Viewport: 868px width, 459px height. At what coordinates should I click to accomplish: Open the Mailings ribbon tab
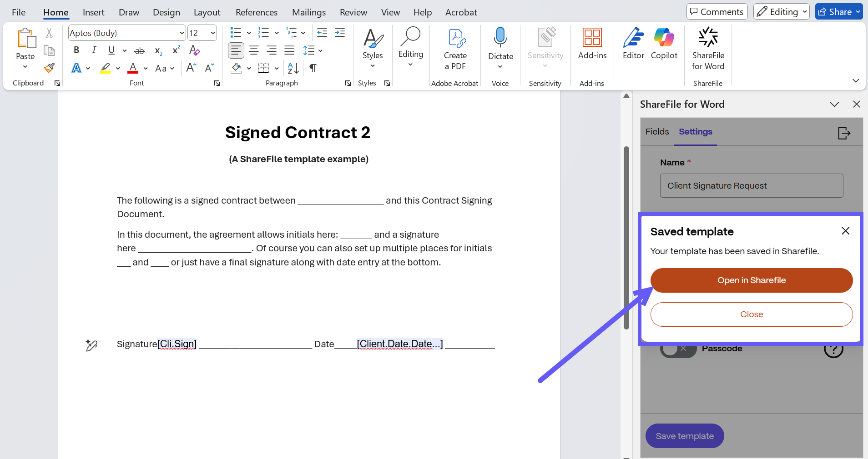[308, 12]
